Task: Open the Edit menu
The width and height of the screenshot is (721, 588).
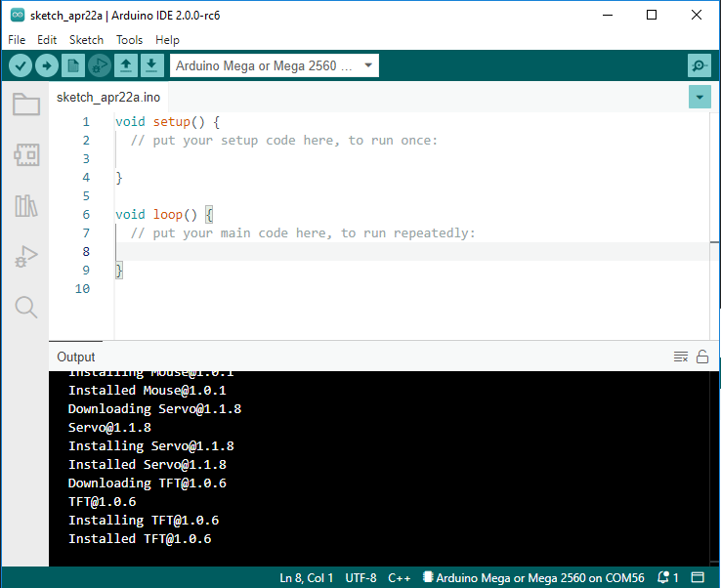Action: [47, 40]
